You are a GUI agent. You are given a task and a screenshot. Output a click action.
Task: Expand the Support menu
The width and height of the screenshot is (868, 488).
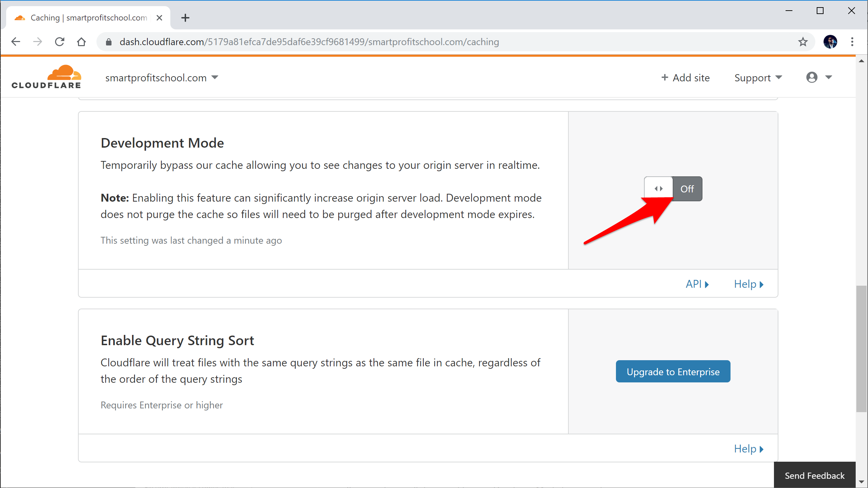pyautogui.click(x=758, y=78)
